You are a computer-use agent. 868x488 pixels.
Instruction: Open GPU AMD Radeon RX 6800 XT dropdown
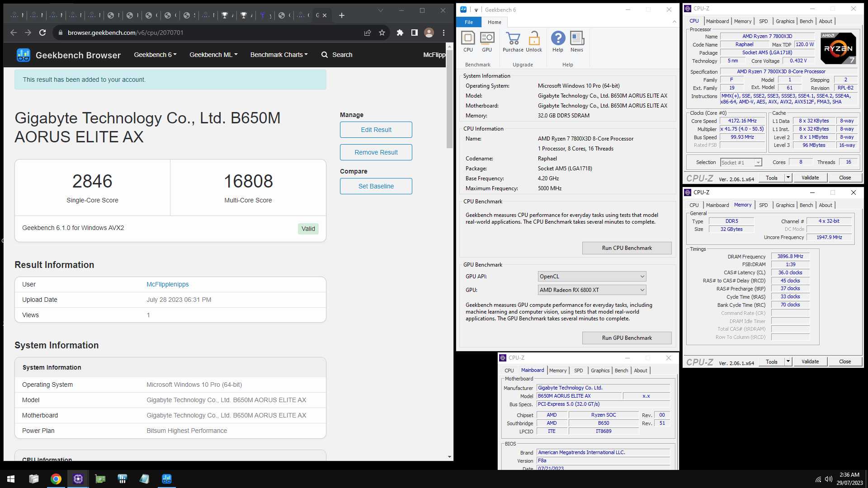592,290
